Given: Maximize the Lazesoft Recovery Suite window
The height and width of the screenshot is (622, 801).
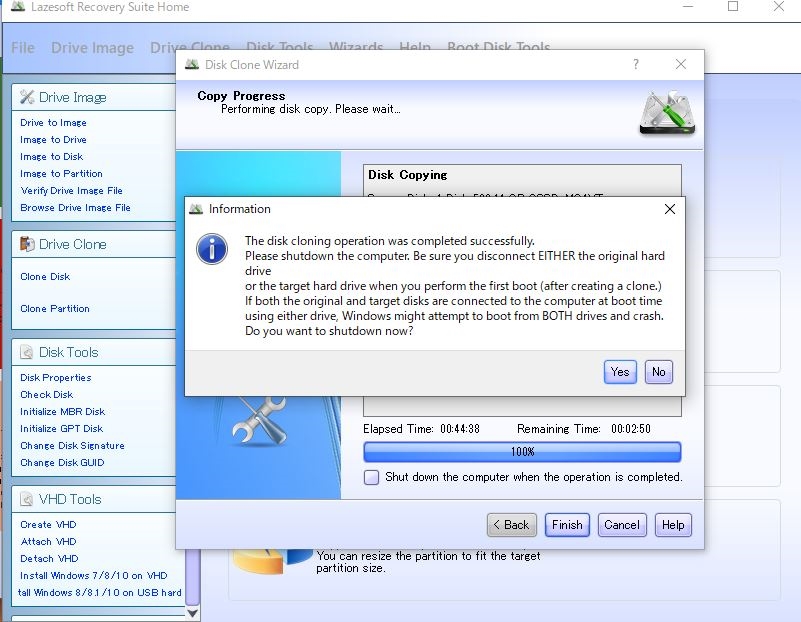Looking at the screenshot, I should tap(733, 7).
